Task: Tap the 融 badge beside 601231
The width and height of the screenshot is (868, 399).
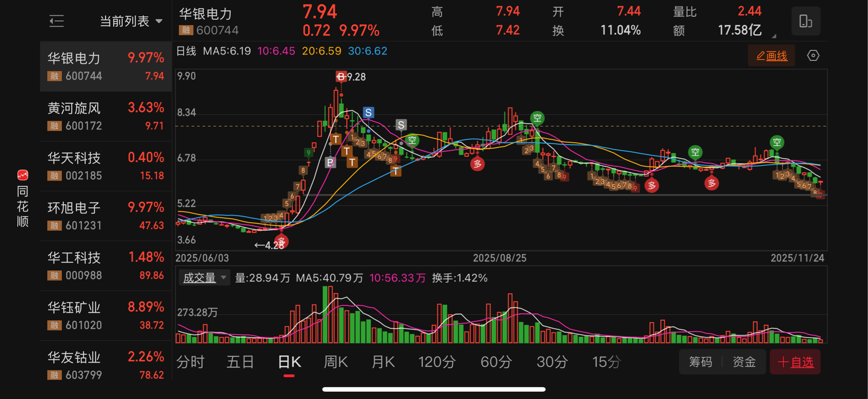Action: [55, 225]
